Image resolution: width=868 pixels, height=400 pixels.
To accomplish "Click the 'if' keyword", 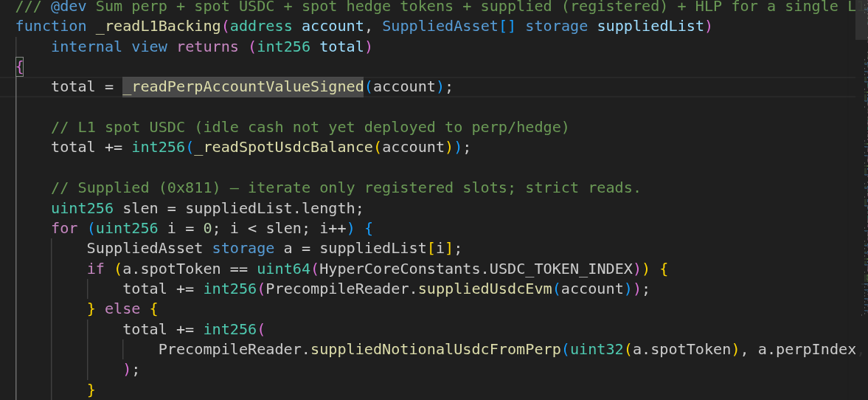I will tap(96, 269).
